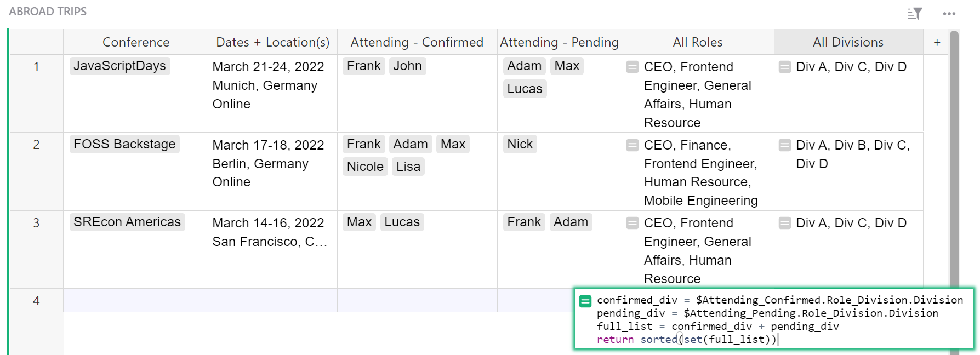The height and width of the screenshot is (355, 980).
Task: Open the FOSS Backstage conference tag
Action: (x=124, y=144)
